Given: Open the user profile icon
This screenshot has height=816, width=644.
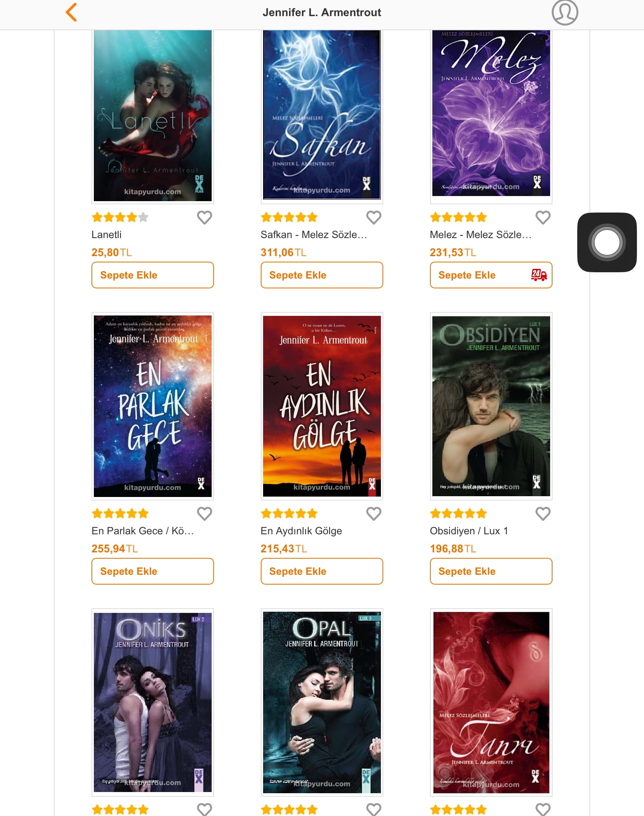Looking at the screenshot, I should (565, 12).
